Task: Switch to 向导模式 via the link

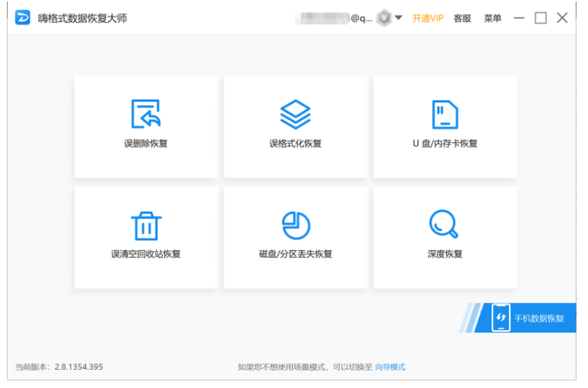Action: 391,367
